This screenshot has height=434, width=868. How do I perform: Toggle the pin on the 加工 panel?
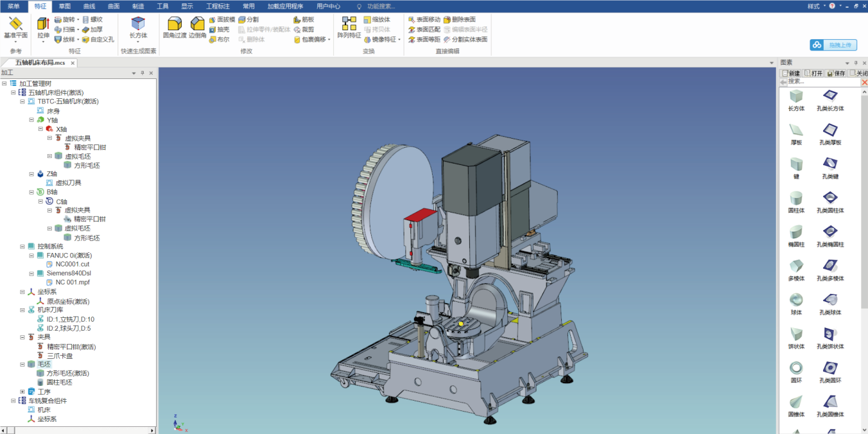click(x=143, y=73)
